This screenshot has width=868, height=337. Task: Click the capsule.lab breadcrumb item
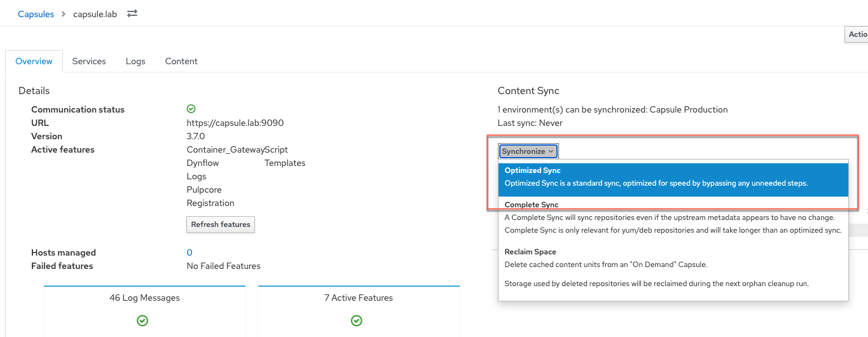click(x=95, y=14)
